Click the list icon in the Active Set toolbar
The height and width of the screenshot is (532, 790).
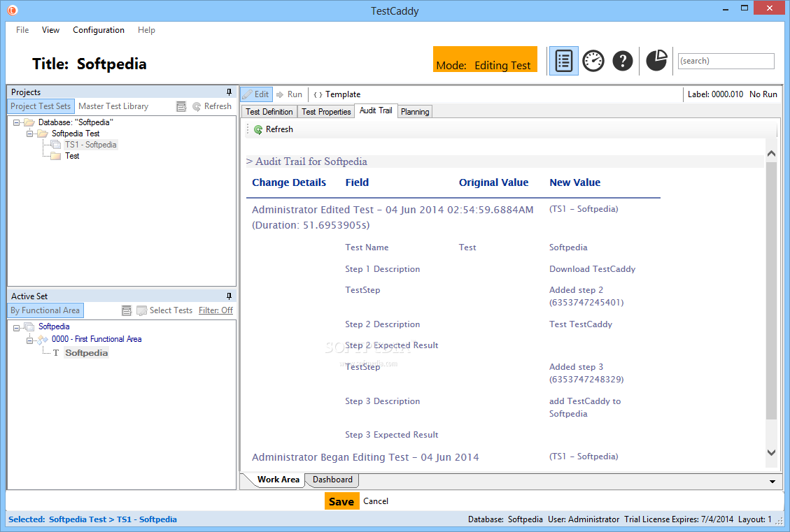(127, 310)
